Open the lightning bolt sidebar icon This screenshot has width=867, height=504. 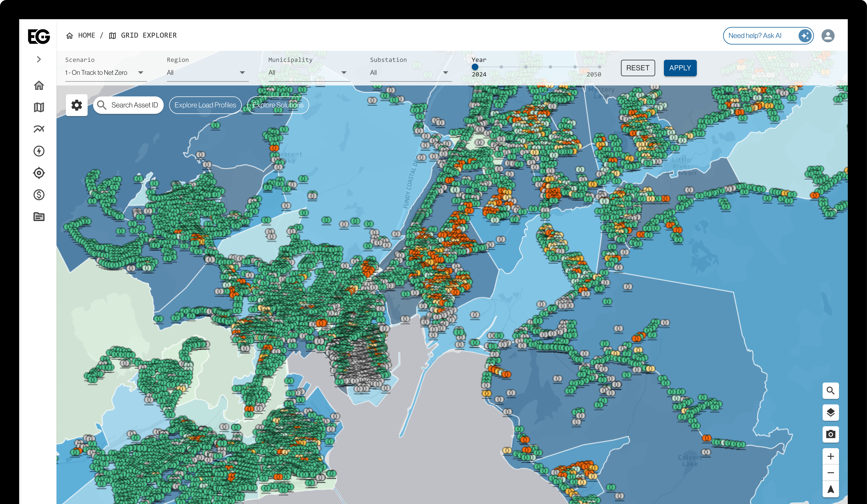[x=39, y=151]
